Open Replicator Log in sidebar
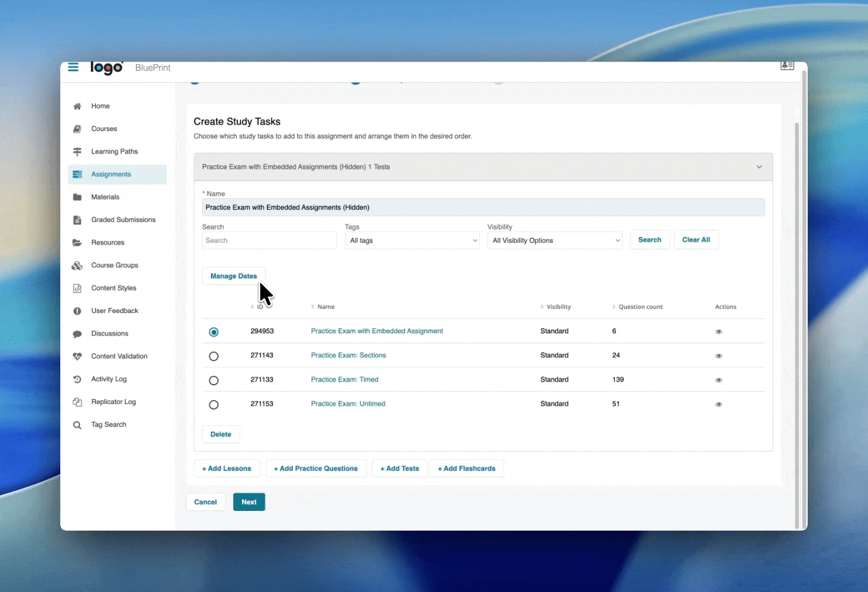868x592 pixels. pyautogui.click(x=113, y=402)
